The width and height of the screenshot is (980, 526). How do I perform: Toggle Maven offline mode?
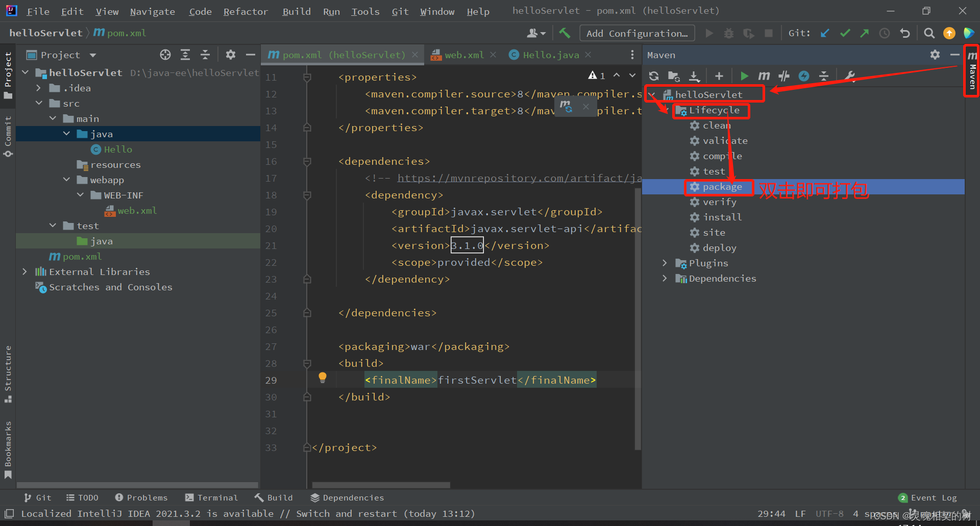click(x=804, y=76)
